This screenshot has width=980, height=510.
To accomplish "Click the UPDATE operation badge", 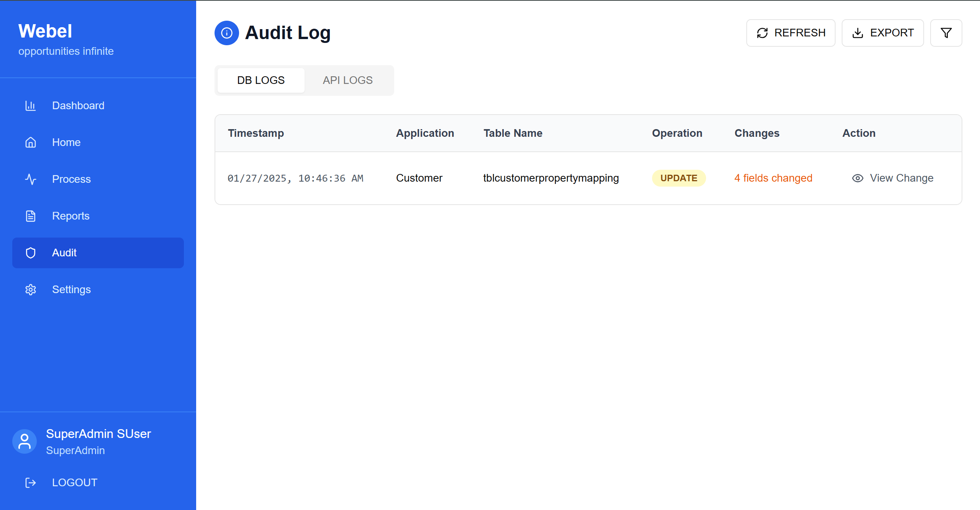I will 678,178.
